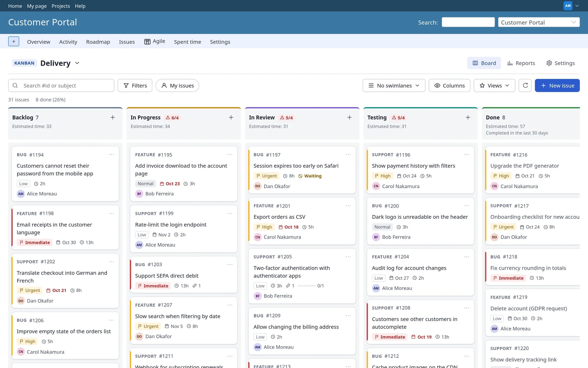588x368 pixels.
Task: Expand the user menu chevron at top right
Action: tap(577, 6)
